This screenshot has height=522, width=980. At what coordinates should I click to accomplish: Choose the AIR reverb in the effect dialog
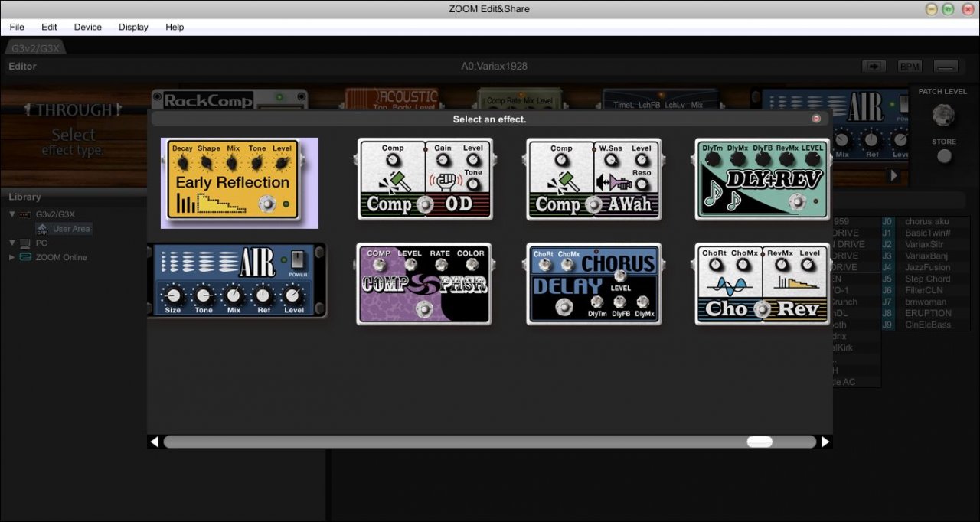(237, 280)
